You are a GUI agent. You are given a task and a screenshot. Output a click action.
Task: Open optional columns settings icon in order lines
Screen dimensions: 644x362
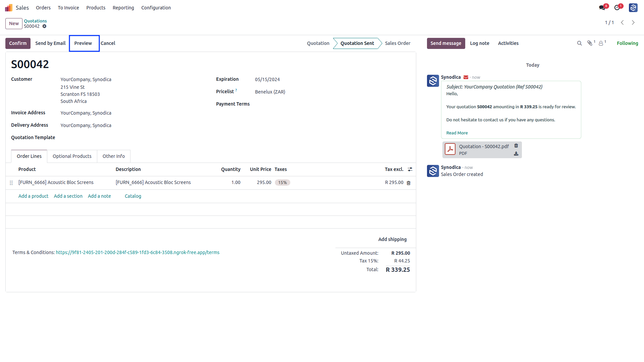[410, 169]
